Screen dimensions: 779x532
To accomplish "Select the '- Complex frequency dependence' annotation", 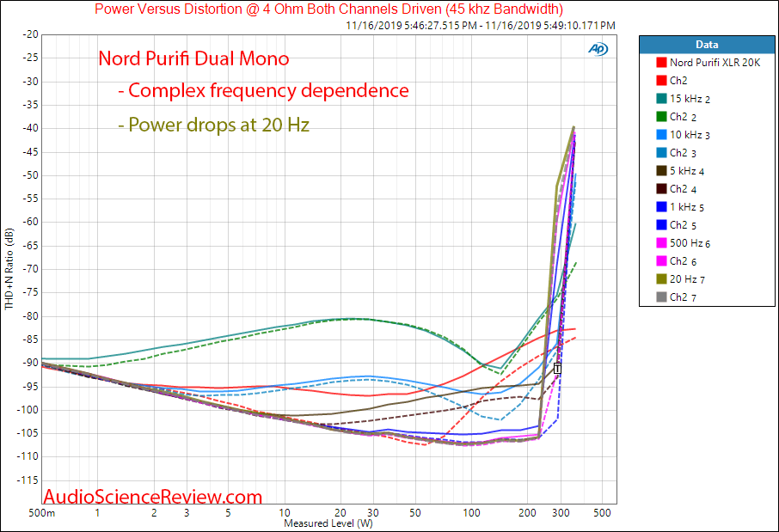I will click(263, 90).
